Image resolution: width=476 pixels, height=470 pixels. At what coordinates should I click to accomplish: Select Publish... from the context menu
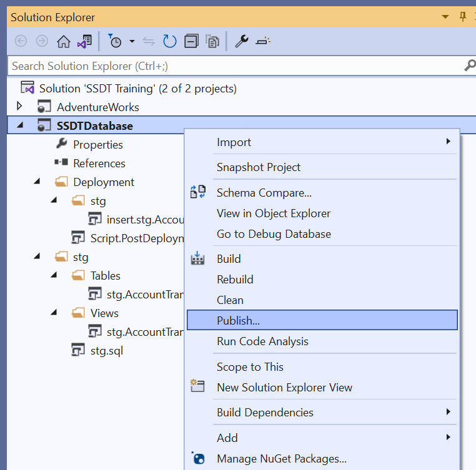pyautogui.click(x=238, y=321)
